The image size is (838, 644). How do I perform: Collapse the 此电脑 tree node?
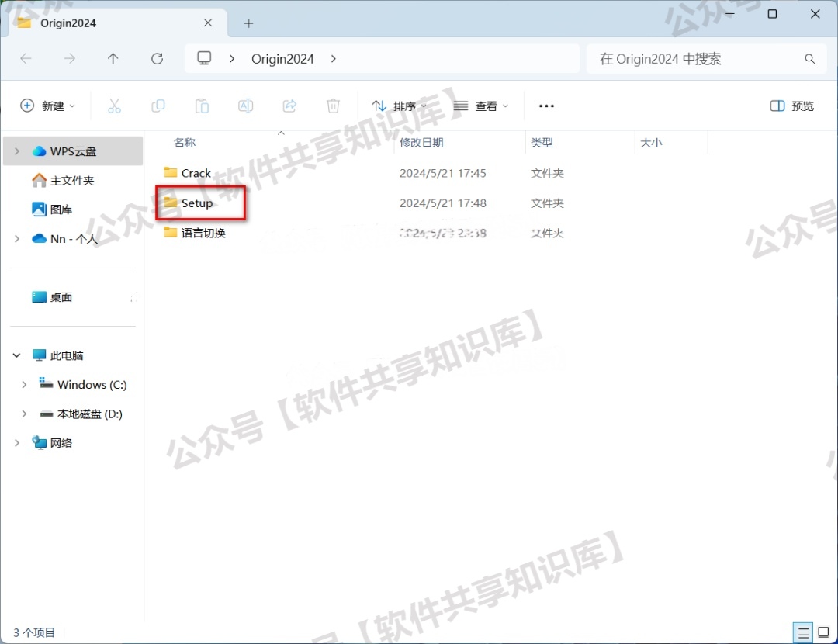click(17, 355)
